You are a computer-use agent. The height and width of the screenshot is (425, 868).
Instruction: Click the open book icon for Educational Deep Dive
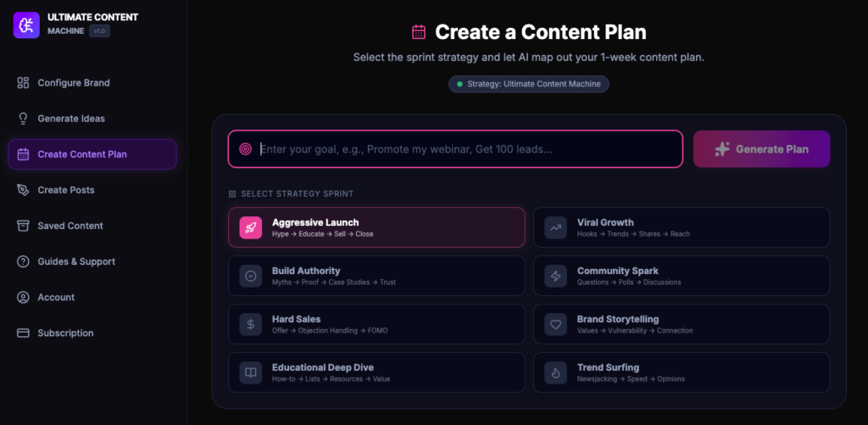click(251, 372)
